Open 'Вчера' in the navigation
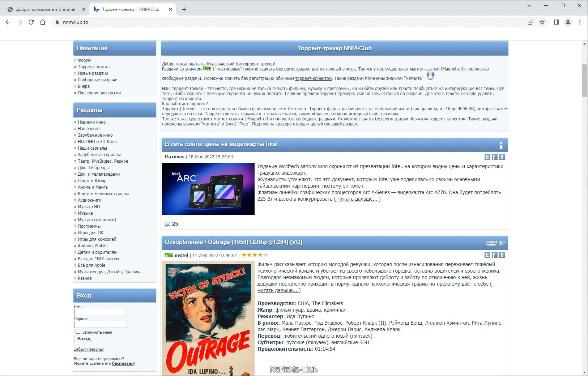Screen dimensions: 588x376 84,86
